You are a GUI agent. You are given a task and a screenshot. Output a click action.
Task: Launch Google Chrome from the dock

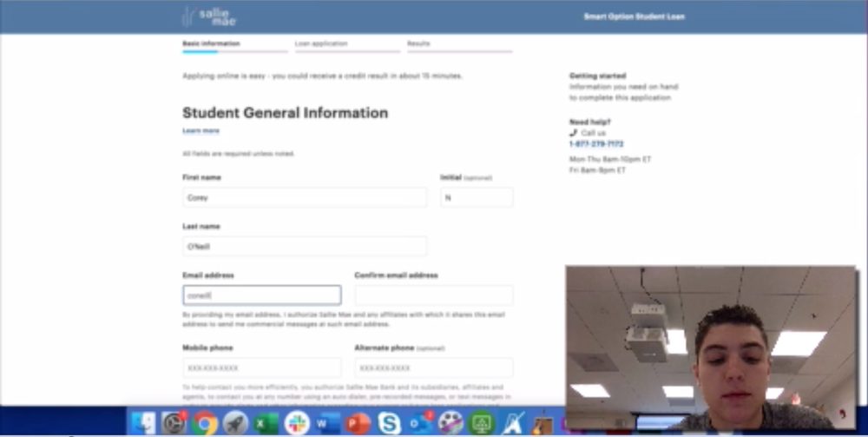coord(204,424)
